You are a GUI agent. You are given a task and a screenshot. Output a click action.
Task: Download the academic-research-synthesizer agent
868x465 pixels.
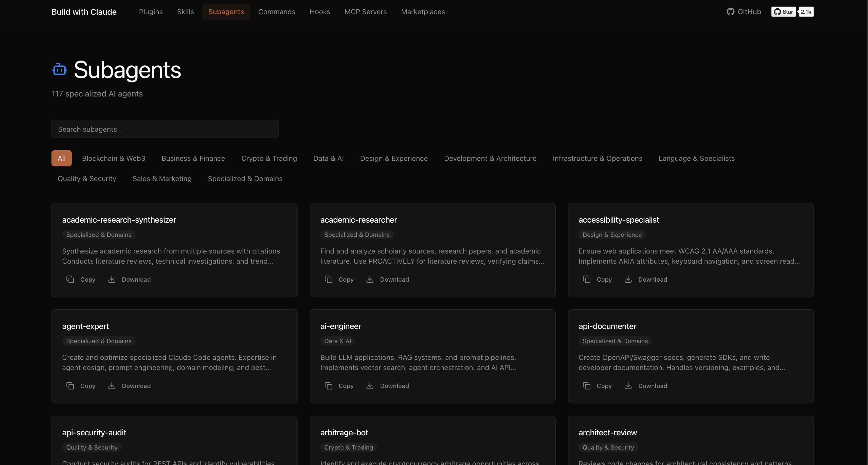[x=129, y=279]
